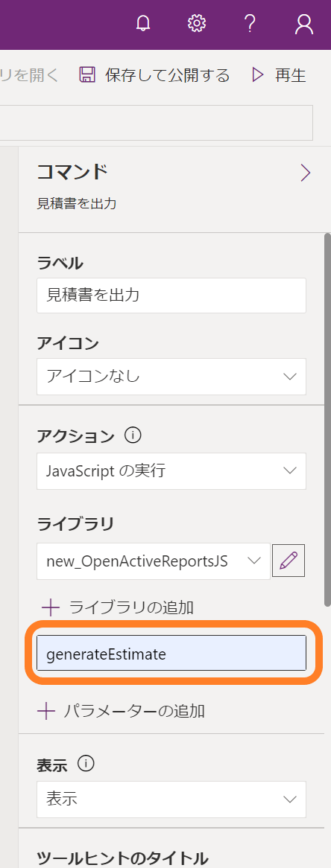Viewport: 331px width, 868px height.
Task: Open the 表示 visibility dropdown
Action: point(171,799)
